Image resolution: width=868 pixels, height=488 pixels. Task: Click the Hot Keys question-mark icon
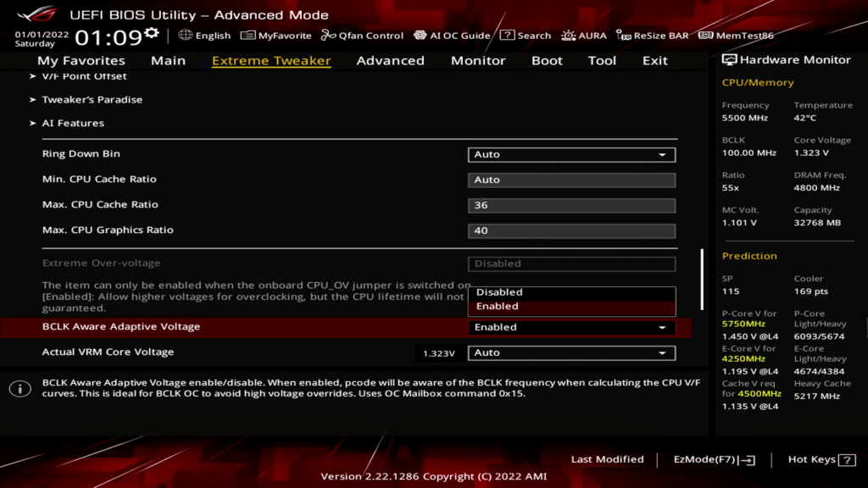click(847, 460)
